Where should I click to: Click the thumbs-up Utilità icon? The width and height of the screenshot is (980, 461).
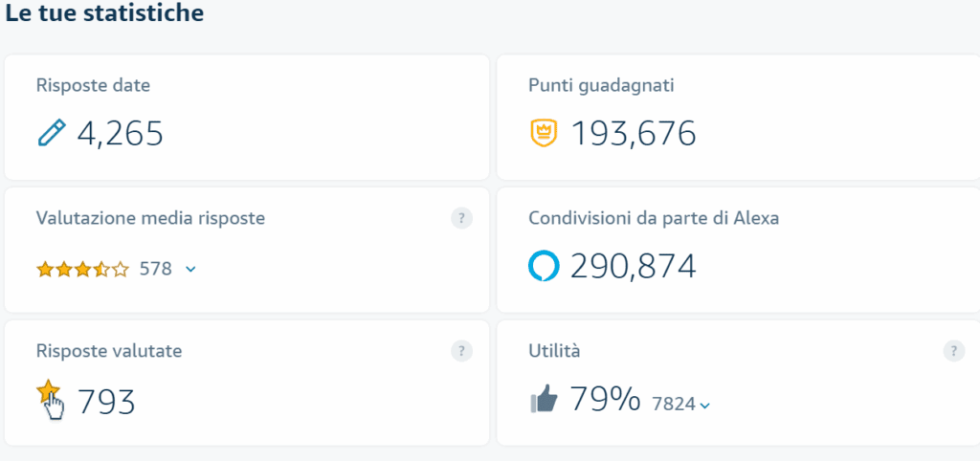tap(544, 400)
